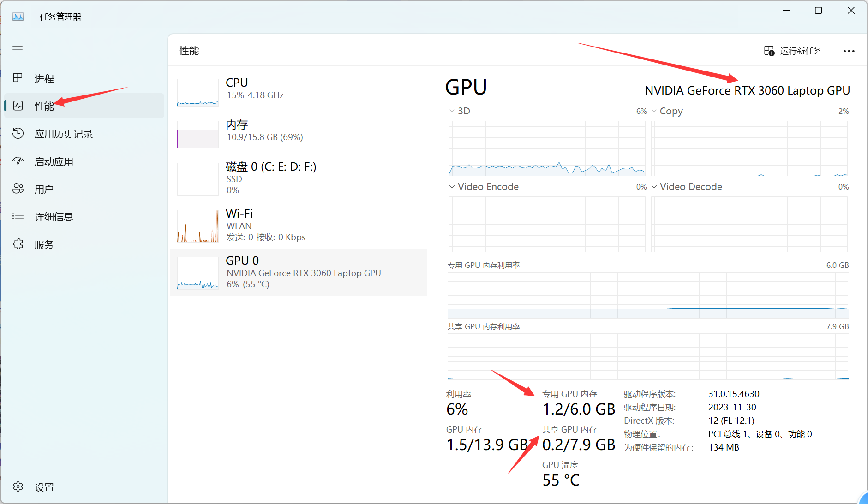Viewport: 868px width, 504px height.
Task: Select the GPU 0 performance item
Action: click(x=299, y=273)
